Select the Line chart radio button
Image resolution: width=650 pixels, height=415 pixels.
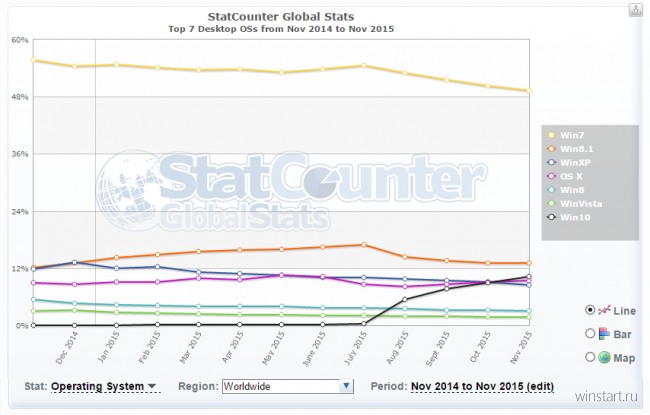click(590, 310)
